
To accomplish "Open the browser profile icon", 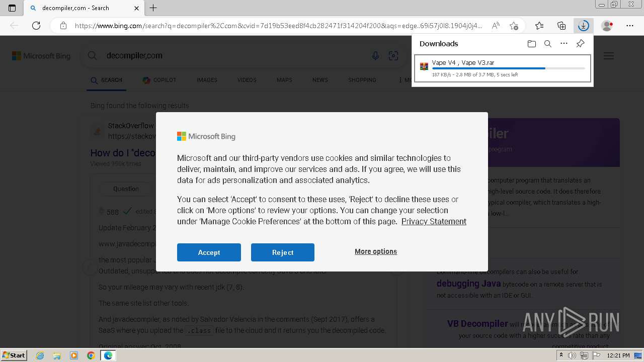I will tap(607, 26).
